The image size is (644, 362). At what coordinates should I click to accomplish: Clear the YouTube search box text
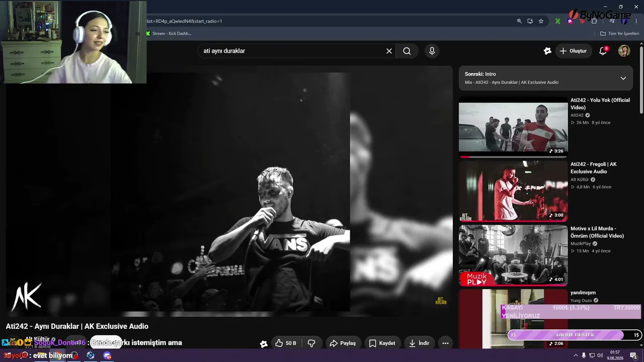[x=389, y=51]
